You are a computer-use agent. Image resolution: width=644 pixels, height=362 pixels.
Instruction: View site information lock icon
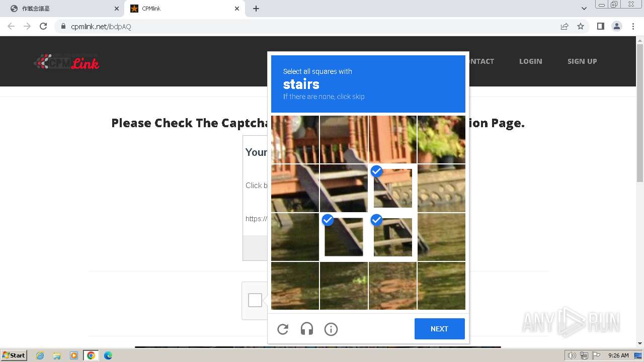(x=63, y=27)
